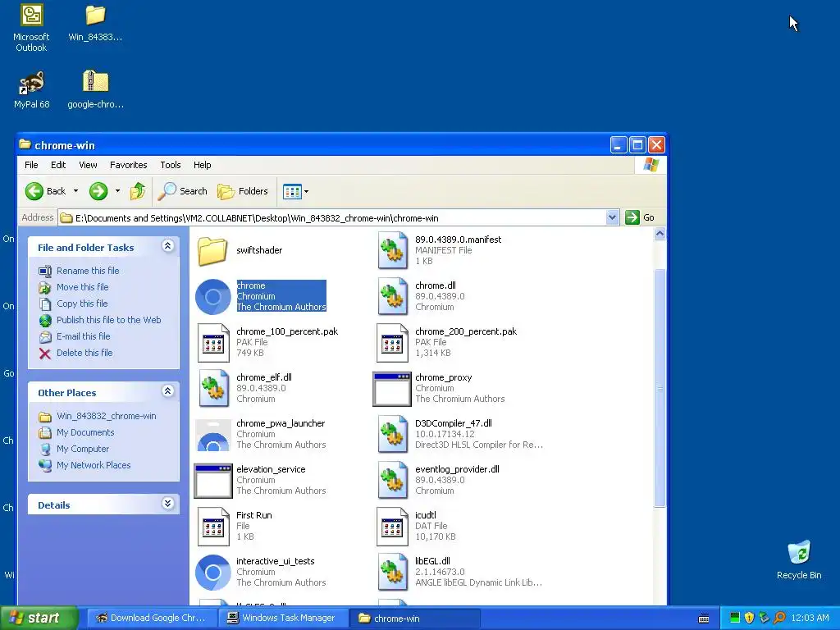Image resolution: width=840 pixels, height=630 pixels.
Task: Select the libEGL.dll icon
Action: [392, 572]
